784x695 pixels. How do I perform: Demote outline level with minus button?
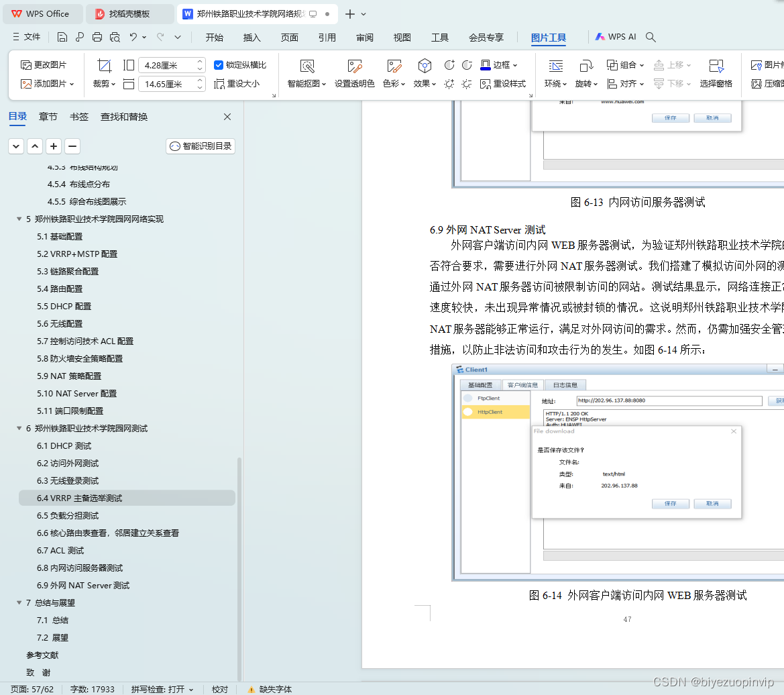click(x=72, y=146)
